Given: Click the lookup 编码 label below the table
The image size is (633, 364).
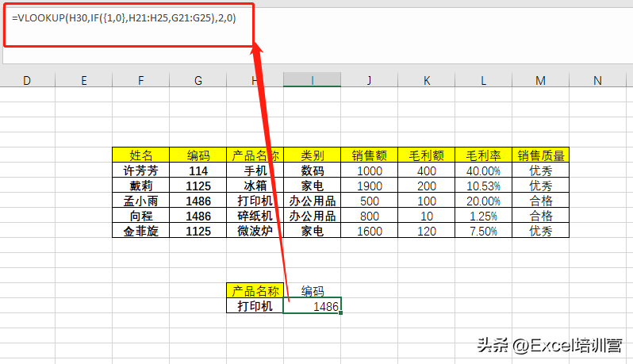Looking at the screenshot, I should 312,290.
